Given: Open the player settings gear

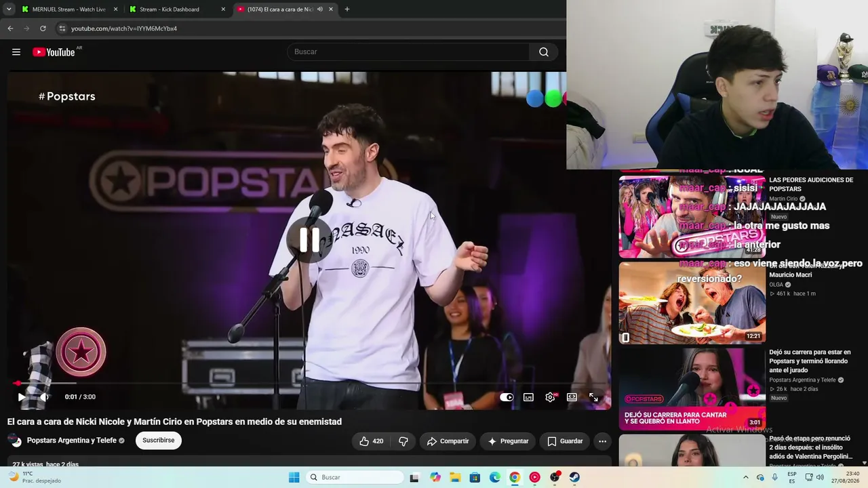Looking at the screenshot, I should click(550, 397).
